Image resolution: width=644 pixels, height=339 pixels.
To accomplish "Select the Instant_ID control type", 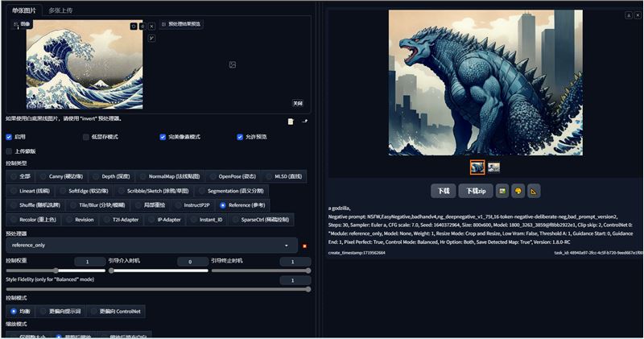I will 206,220.
